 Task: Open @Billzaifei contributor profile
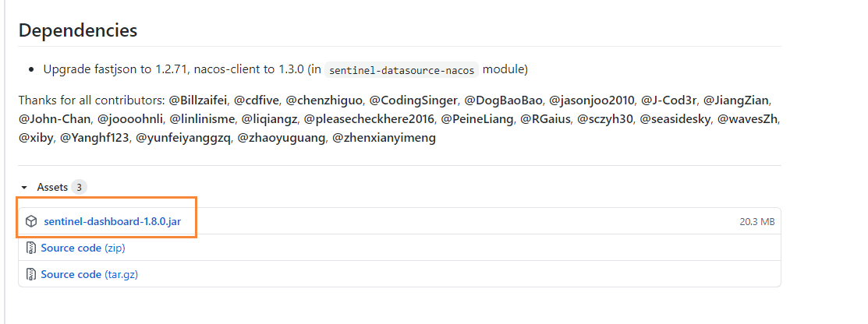[x=198, y=100]
